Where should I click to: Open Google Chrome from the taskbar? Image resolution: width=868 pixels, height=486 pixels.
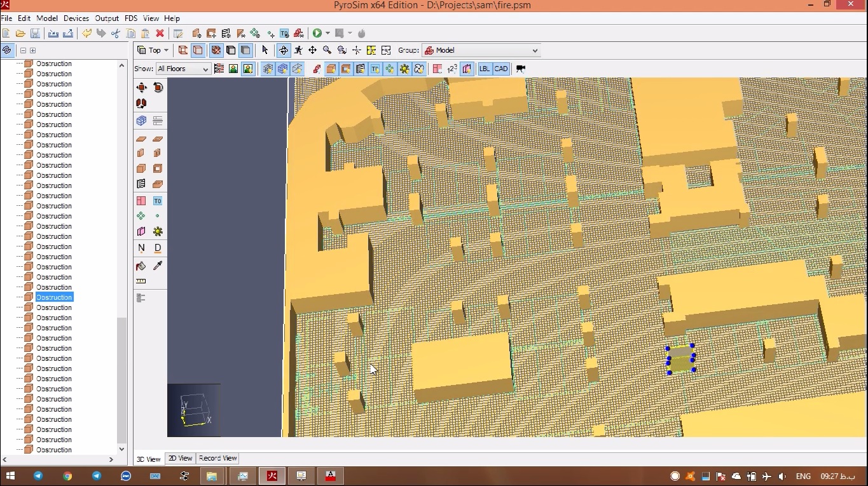pos(67,476)
